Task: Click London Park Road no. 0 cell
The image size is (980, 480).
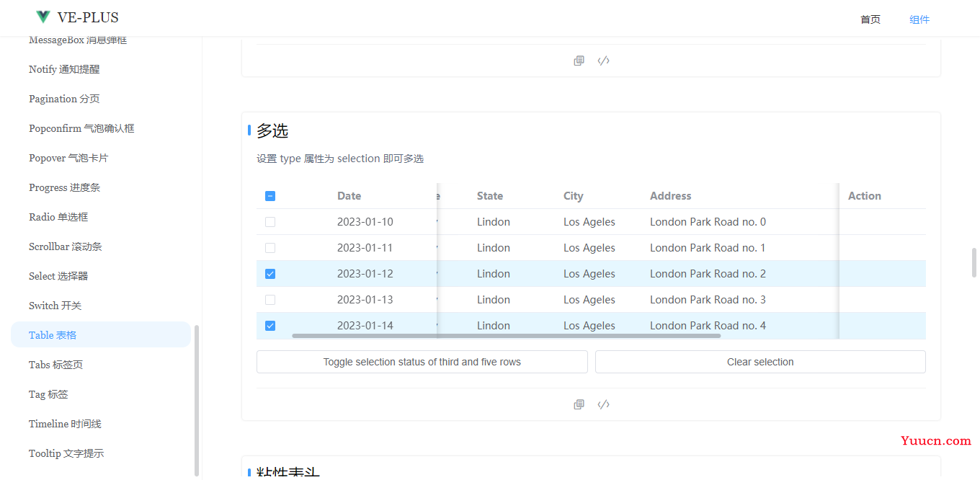Action: click(x=708, y=222)
